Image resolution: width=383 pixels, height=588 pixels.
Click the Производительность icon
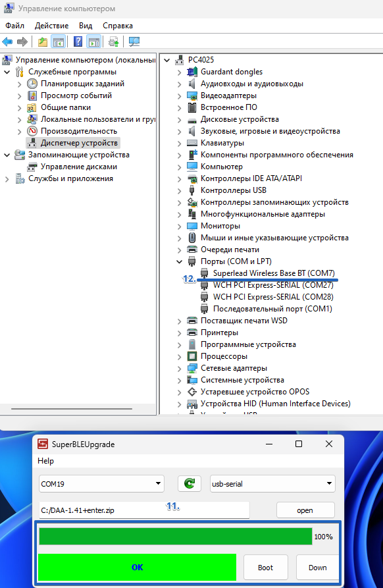point(32,131)
